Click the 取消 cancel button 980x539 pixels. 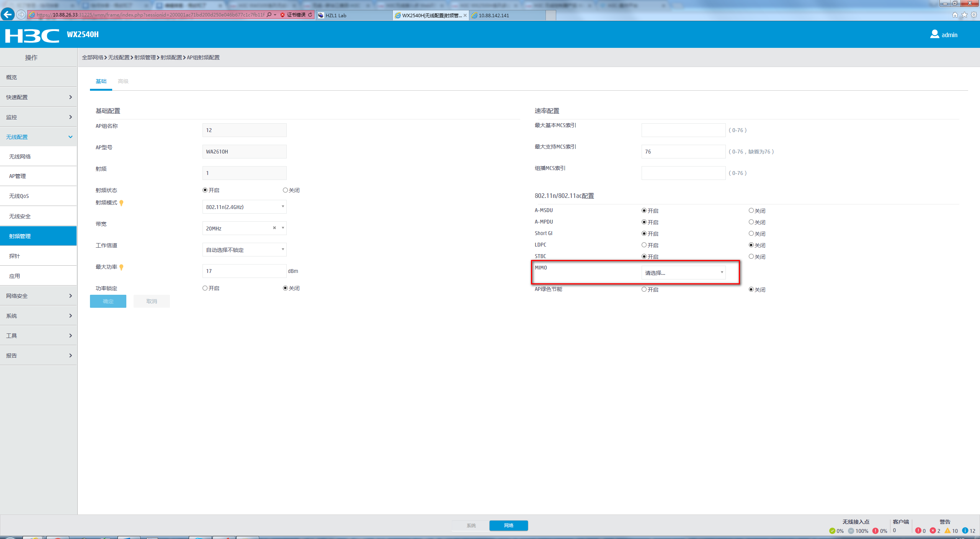pyautogui.click(x=152, y=301)
